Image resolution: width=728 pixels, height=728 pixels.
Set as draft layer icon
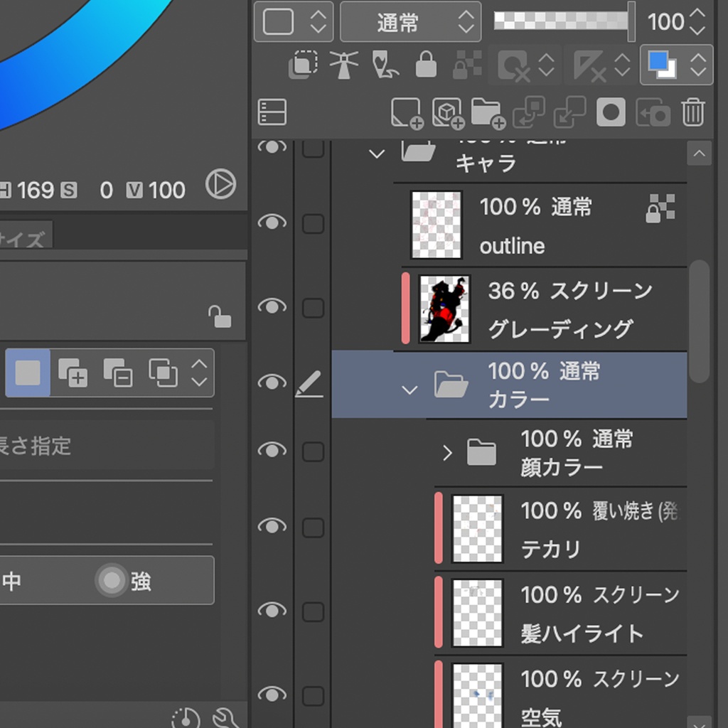point(385,65)
